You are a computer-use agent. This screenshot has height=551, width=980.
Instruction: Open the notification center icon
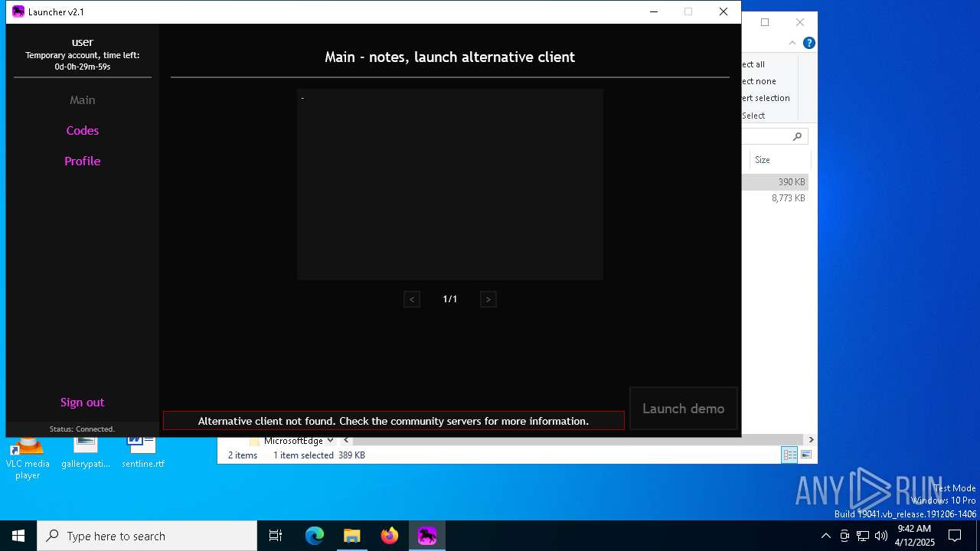click(x=955, y=536)
